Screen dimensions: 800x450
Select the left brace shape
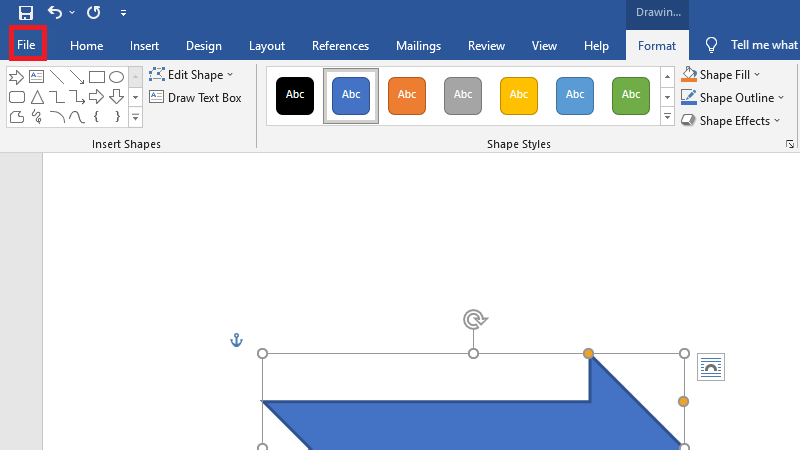[x=96, y=117]
